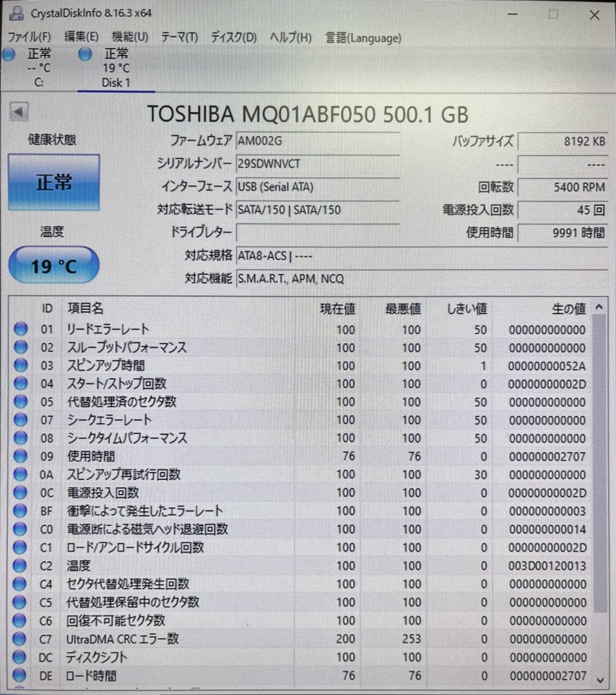Click the serial number field 29SDWNVCT

(317, 164)
